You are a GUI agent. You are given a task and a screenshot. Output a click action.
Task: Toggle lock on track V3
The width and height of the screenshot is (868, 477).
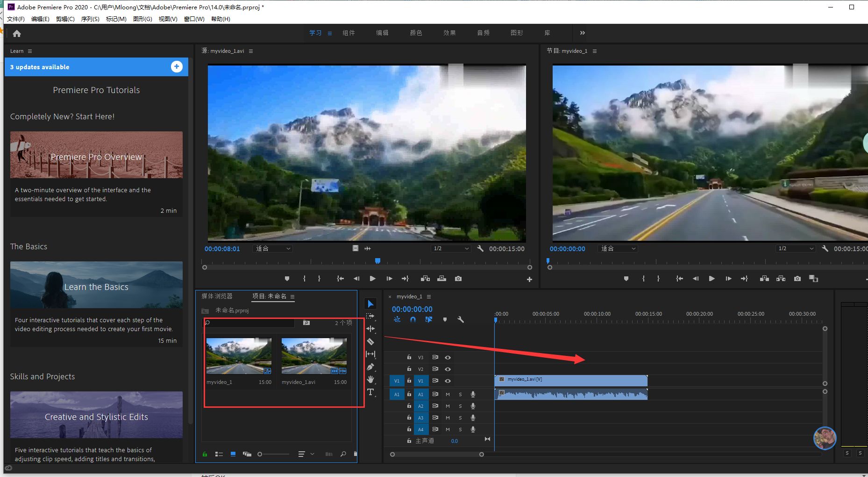pos(409,357)
